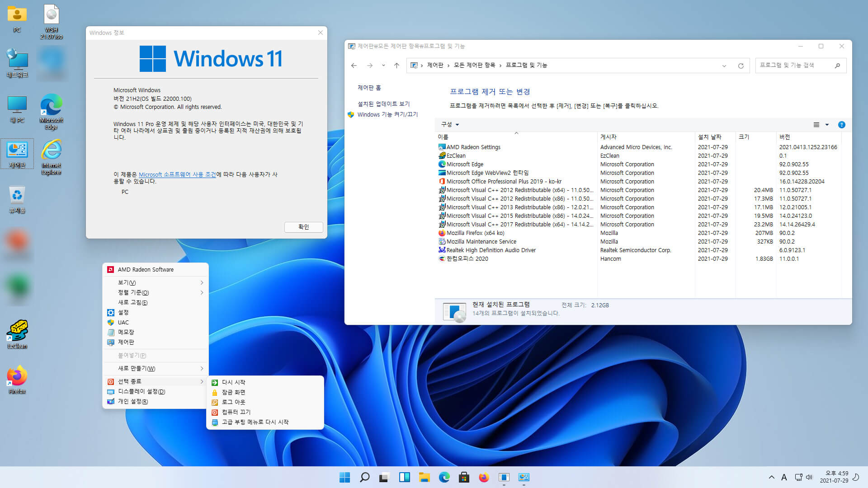This screenshot has width=868, height=488.
Task: Open help in Programs and Features
Action: 841,125
